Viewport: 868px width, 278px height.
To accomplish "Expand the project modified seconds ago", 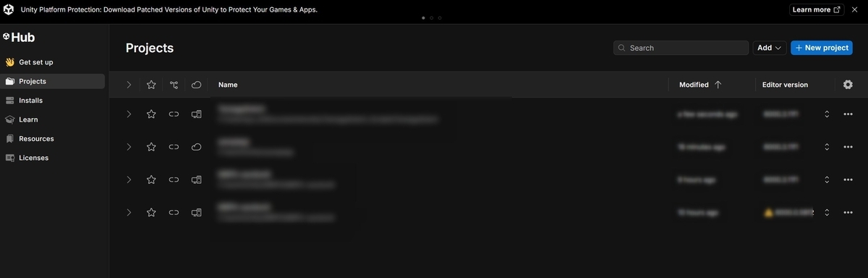I will [129, 114].
